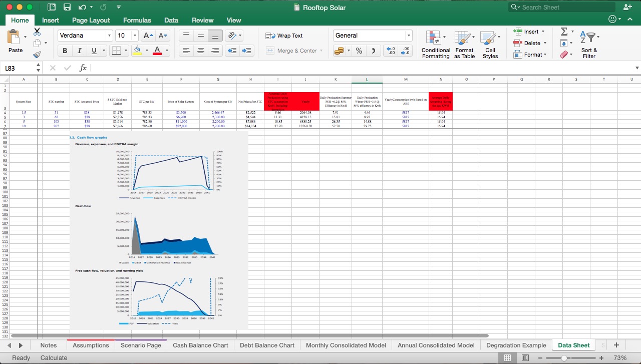
Task: Open the Assumptions sheet tab
Action: pos(91,345)
